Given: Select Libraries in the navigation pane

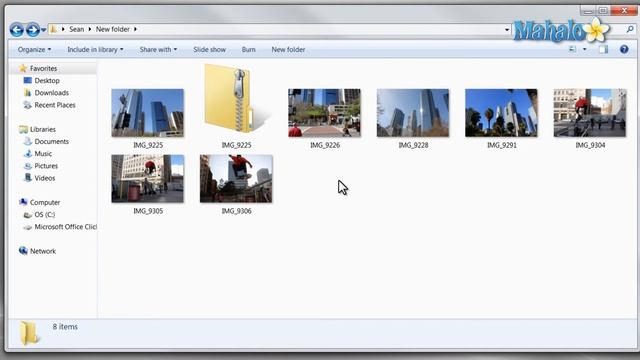Looking at the screenshot, I should pos(42,129).
